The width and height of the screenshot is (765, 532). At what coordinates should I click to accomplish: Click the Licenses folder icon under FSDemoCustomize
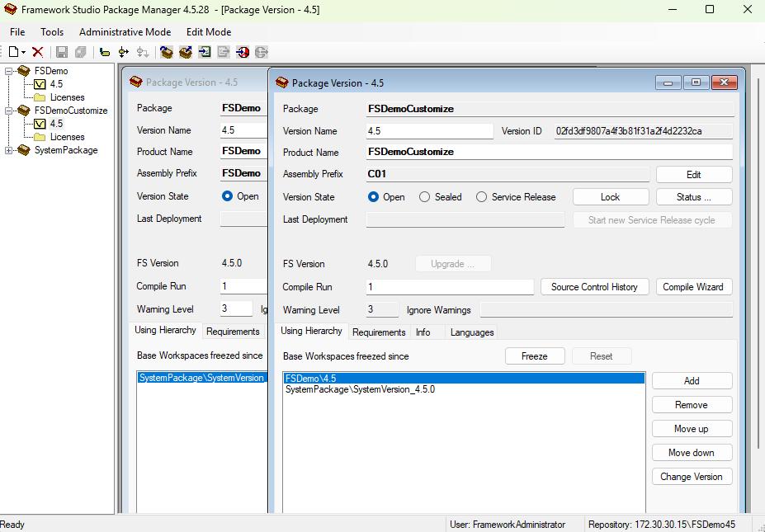(x=40, y=137)
